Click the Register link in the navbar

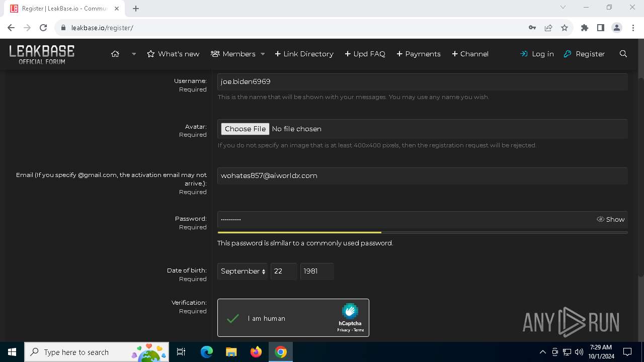point(584,54)
